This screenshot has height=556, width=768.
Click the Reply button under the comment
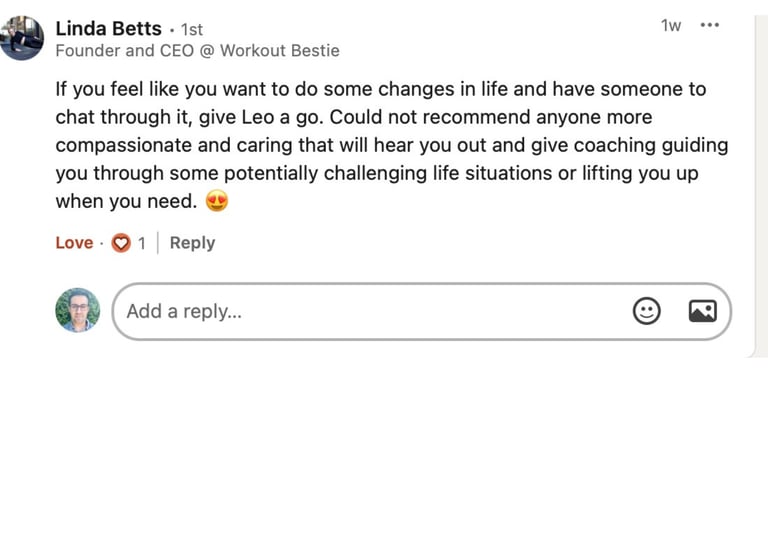(192, 243)
